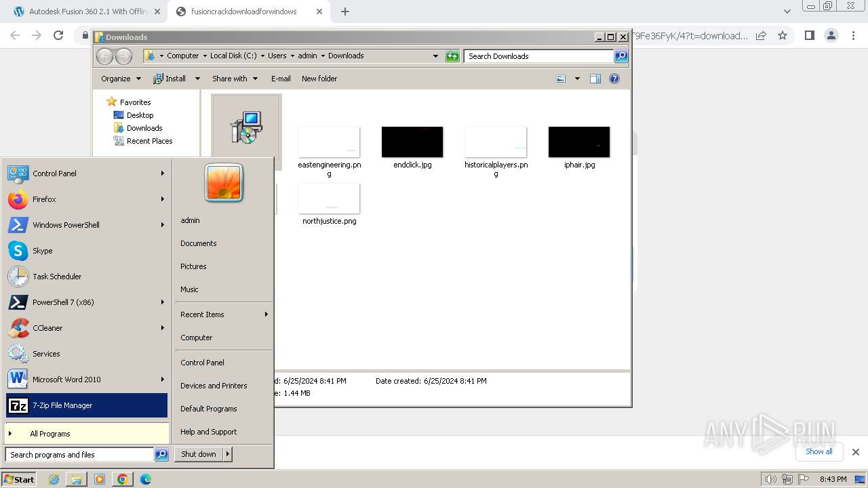
Task: Launch Microsoft Word 2010
Action: click(86, 380)
